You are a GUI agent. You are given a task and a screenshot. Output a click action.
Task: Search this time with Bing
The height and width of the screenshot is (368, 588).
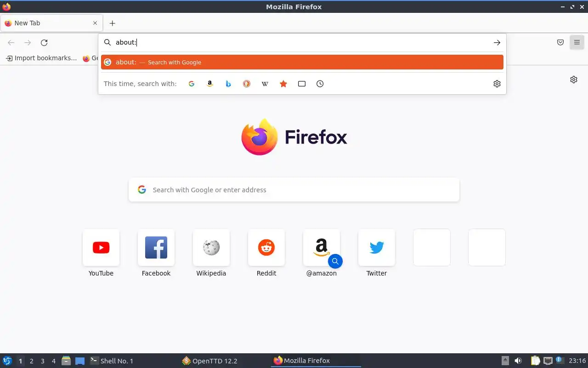pyautogui.click(x=228, y=84)
